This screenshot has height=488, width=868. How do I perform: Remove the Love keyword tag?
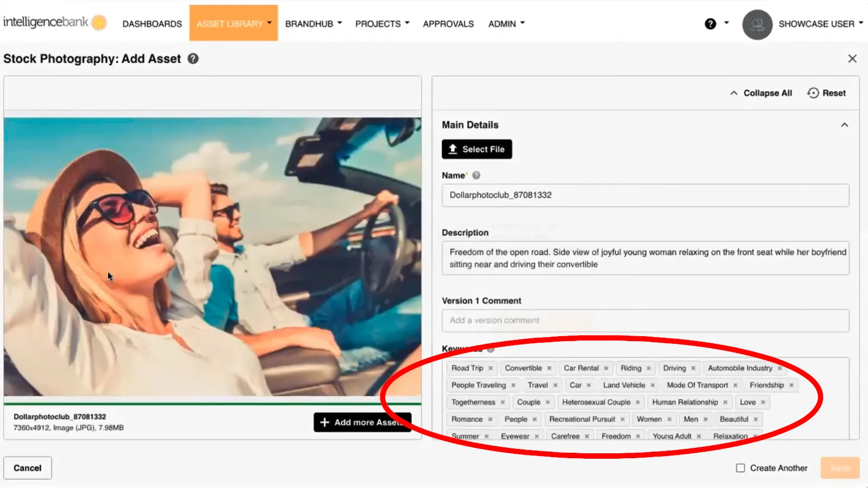[763, 402]
